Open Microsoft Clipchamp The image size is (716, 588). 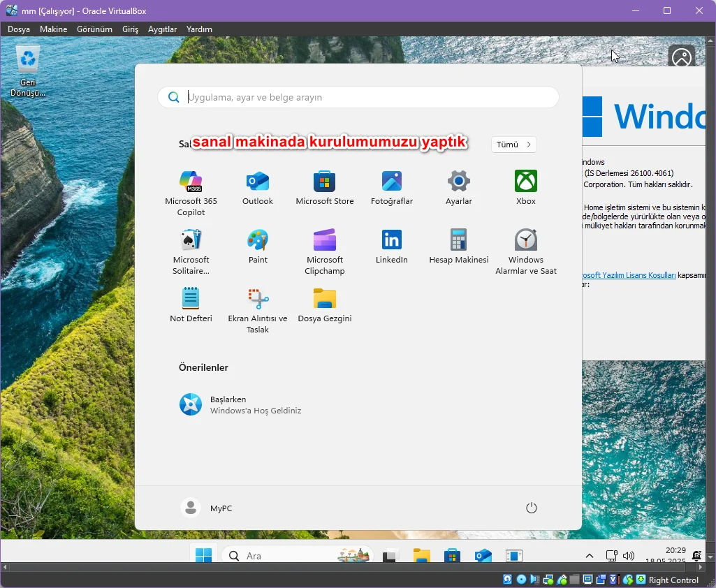325,251
